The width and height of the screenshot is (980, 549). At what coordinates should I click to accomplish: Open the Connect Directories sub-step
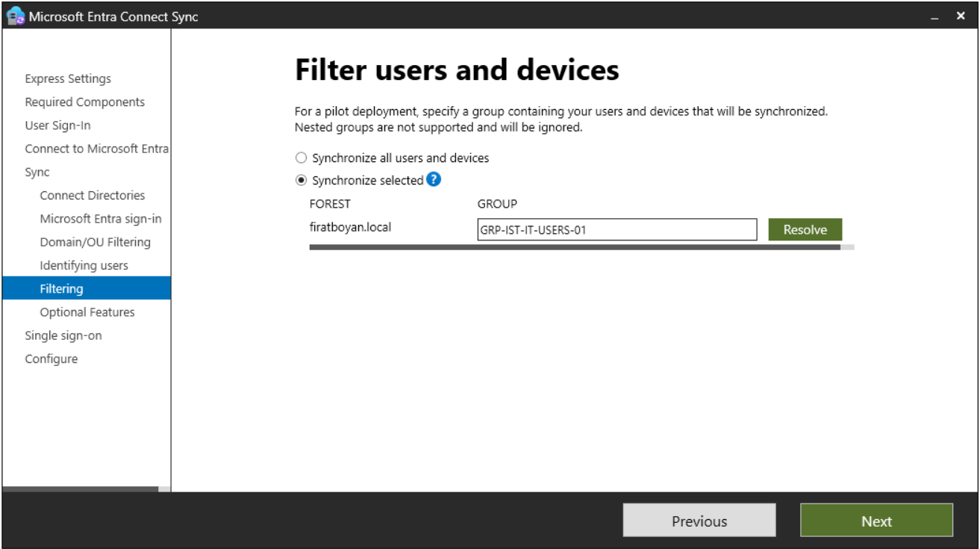coord(93,195)
